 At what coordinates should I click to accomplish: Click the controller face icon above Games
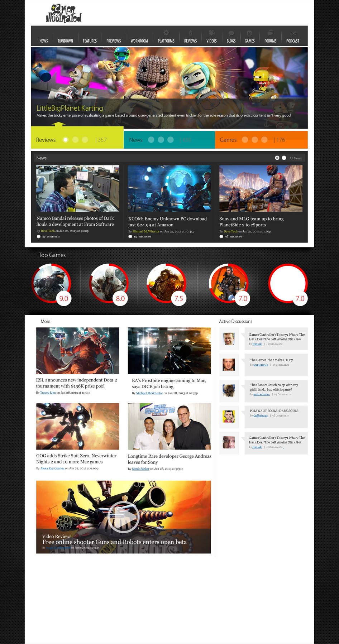[249, 33]
